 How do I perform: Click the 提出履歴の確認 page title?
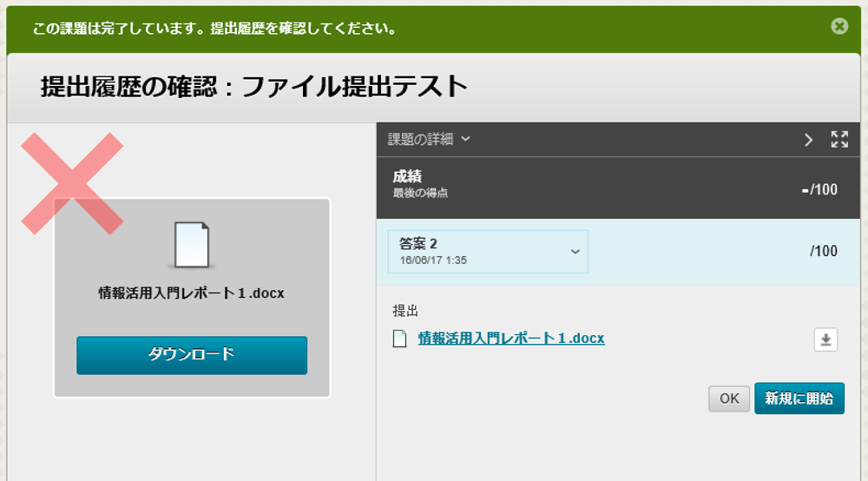tap(254, 86)
